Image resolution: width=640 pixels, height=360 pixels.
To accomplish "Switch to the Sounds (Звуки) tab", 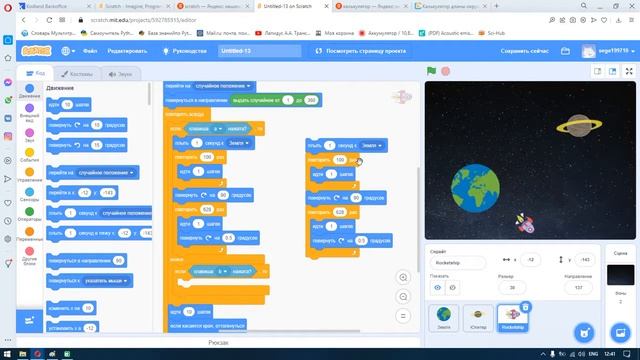I will pyautogui.click(x=120, y=74).
